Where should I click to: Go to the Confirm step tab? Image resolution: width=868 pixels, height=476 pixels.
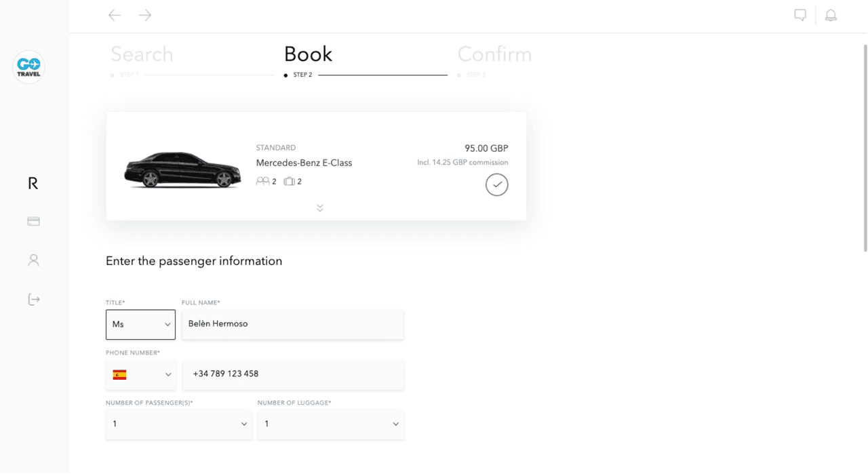click(494, 54)
